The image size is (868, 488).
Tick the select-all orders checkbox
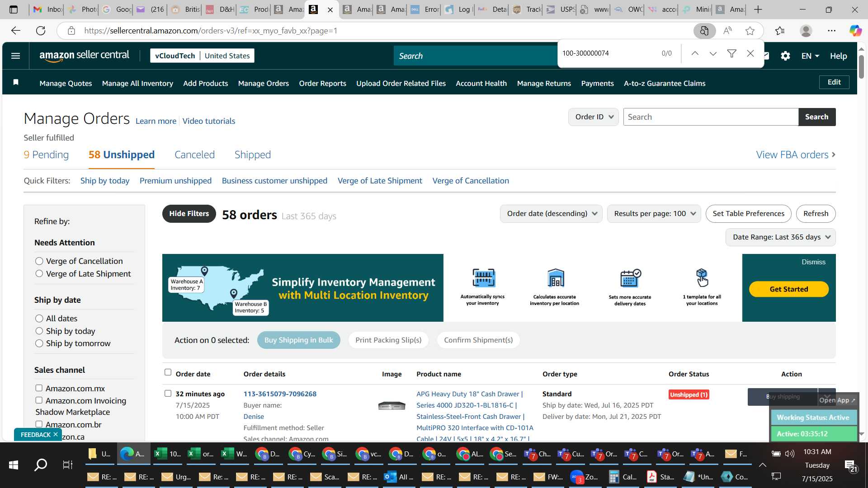(x=168, y=372)
